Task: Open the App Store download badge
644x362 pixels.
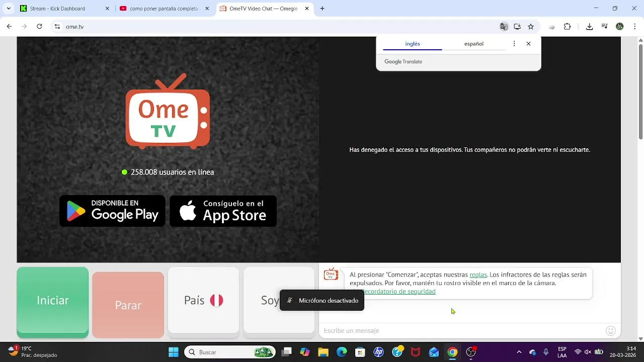Action: tap(223, 211)
